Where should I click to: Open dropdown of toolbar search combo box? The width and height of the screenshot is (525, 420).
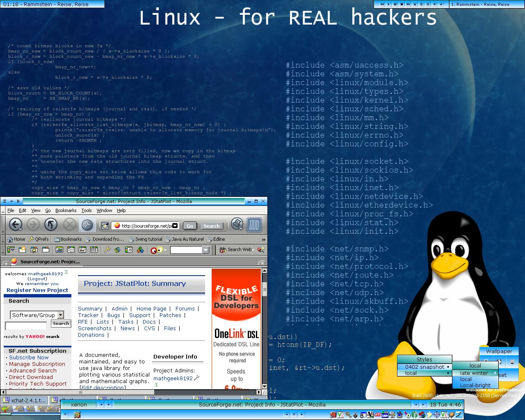tap(205, 250)
